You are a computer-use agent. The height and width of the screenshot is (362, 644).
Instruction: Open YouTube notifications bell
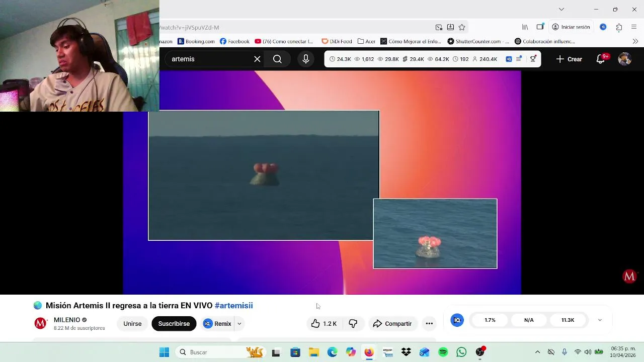pyautogui.click(x=601, y=59)
